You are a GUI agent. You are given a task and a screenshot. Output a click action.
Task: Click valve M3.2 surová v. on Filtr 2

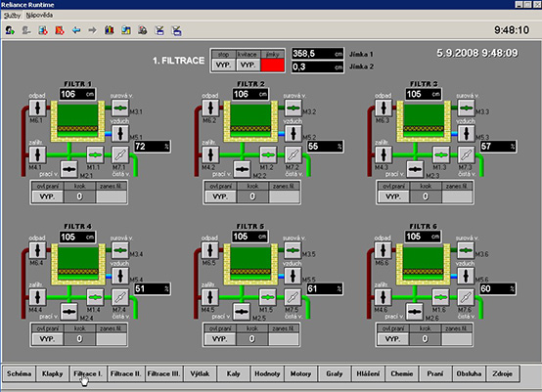(x=294, y=108)
